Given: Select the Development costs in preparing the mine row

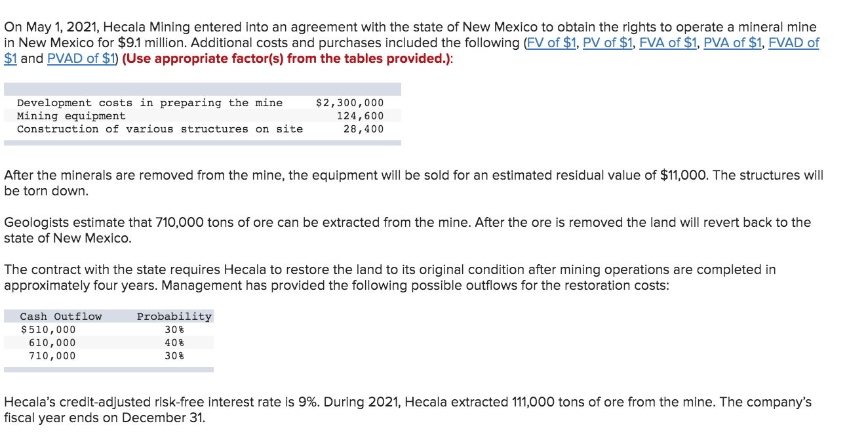Looking at the screenshot, I should click(x=202, y=103).
